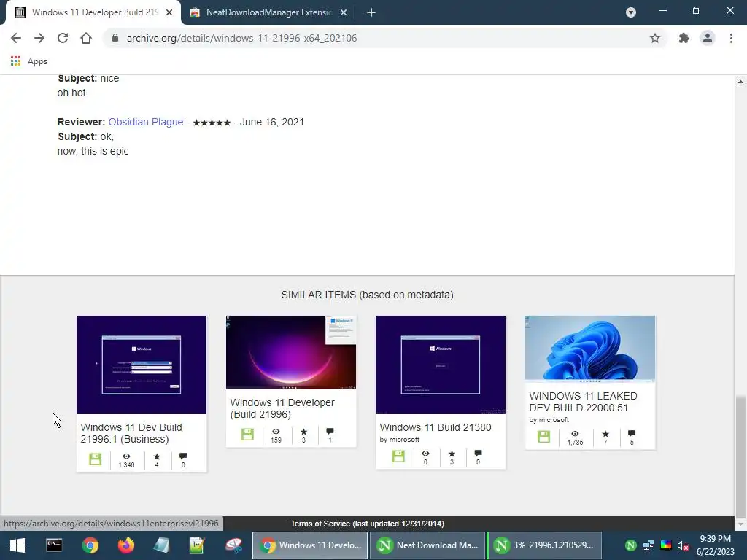Open Neat Download Manager taskbar window
This screenshot has width=747, height=560.
(427, 545)
